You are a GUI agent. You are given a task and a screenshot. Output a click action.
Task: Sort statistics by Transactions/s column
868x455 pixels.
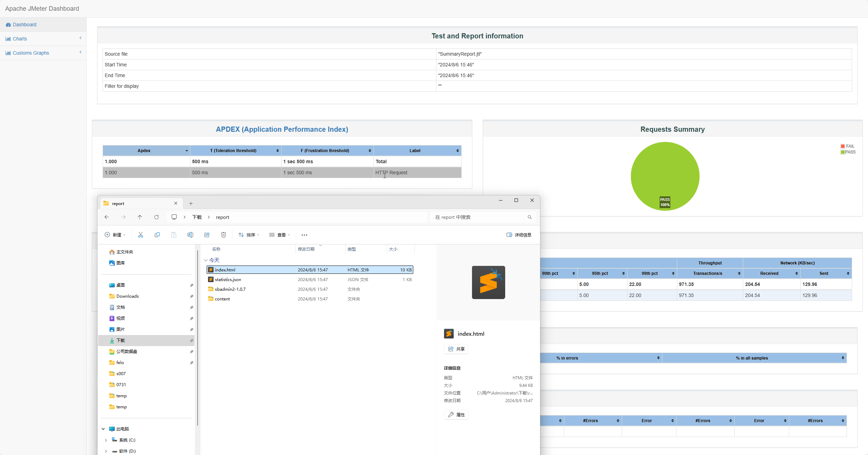[710, 273]
